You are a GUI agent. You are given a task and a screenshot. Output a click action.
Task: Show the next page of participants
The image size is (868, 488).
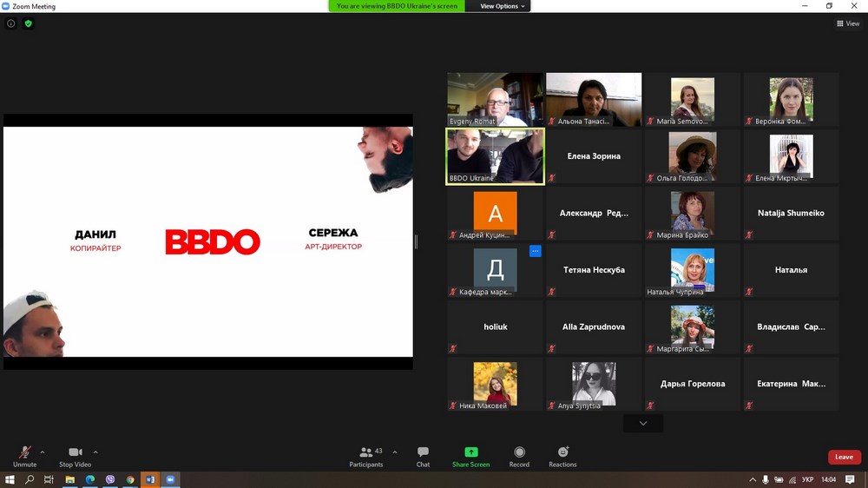[x=642, y=423]
